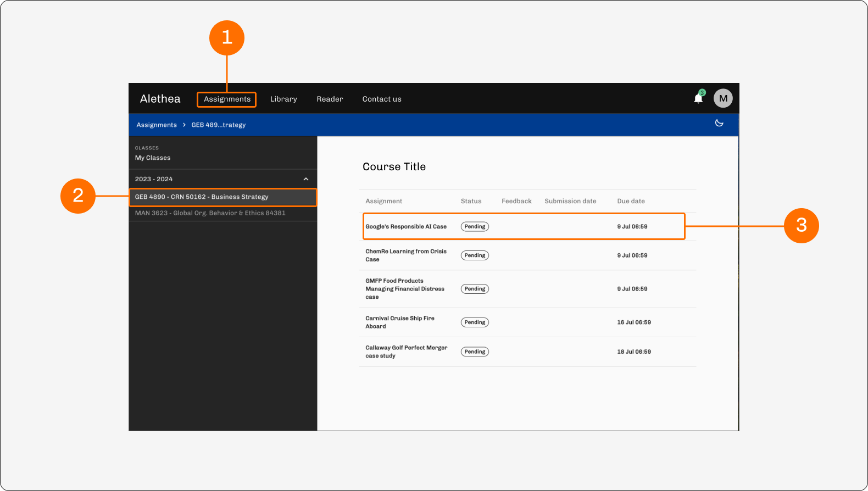868x491 pixels.
Task: Open Carnival Cruise Ship Fire Aboard
Action: point(400,322)
